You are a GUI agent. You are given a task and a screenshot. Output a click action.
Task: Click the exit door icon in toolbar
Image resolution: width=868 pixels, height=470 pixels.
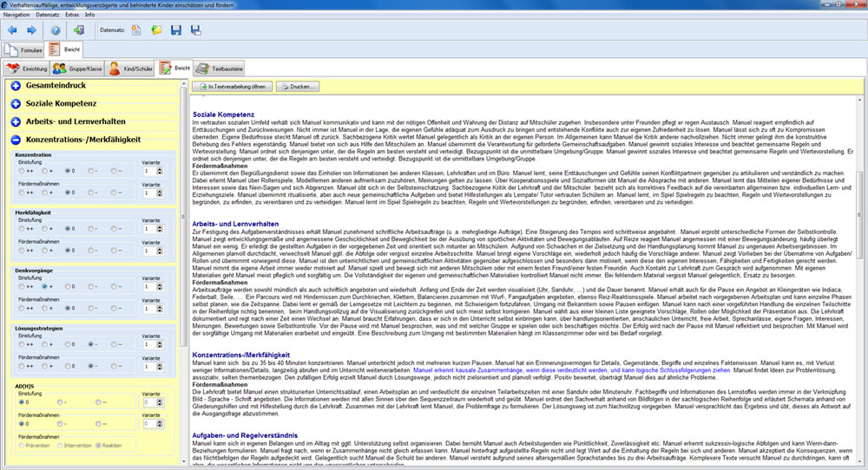pos(79,30)
